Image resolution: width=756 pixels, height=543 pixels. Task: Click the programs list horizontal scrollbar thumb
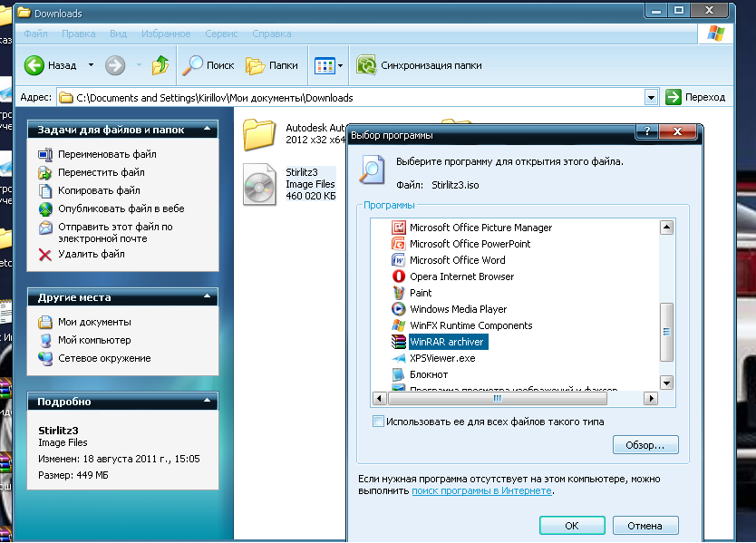(497, 399)
